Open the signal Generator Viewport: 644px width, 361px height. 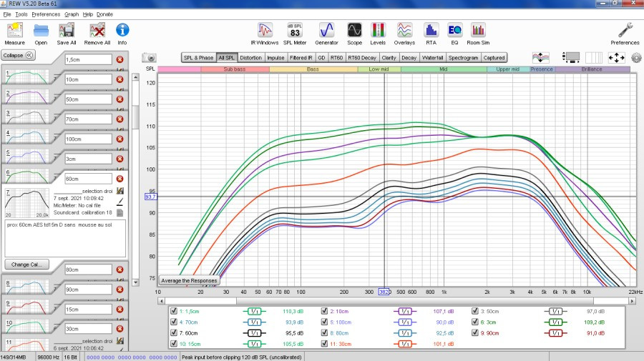coord(326,30)
